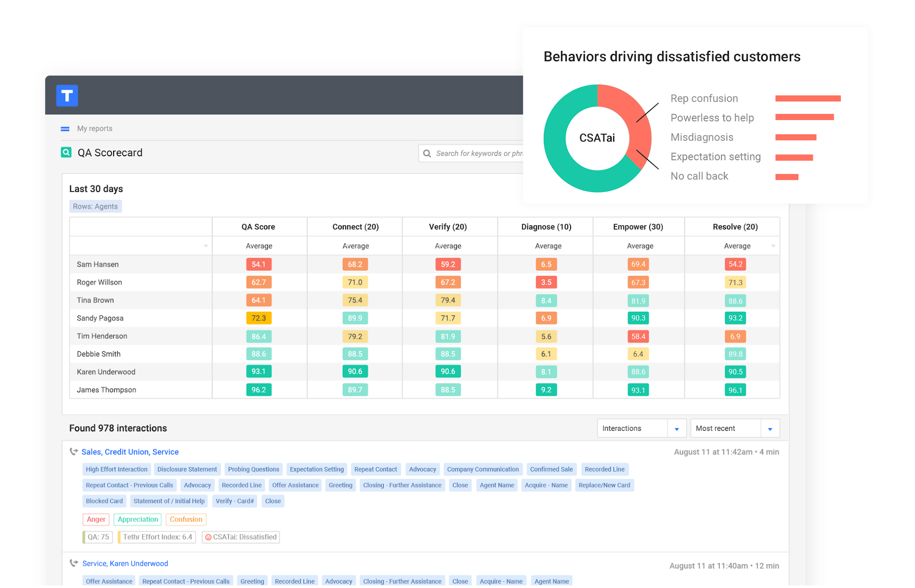Click Karen Underwood Connect cell 90.6
This screenshot has width=915, height=588.
(355, 372)
